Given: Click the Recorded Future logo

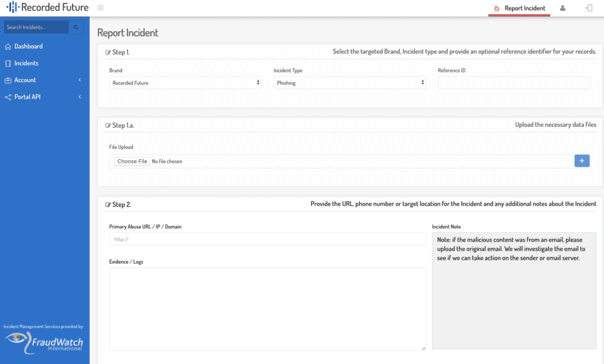Looking at the screenshot, I should [47, 7].
